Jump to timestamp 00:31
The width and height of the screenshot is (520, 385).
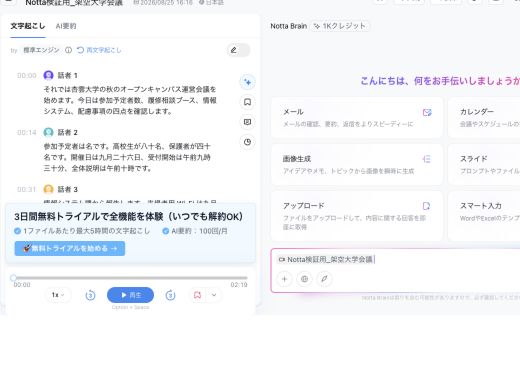click(x=27, y=190)
